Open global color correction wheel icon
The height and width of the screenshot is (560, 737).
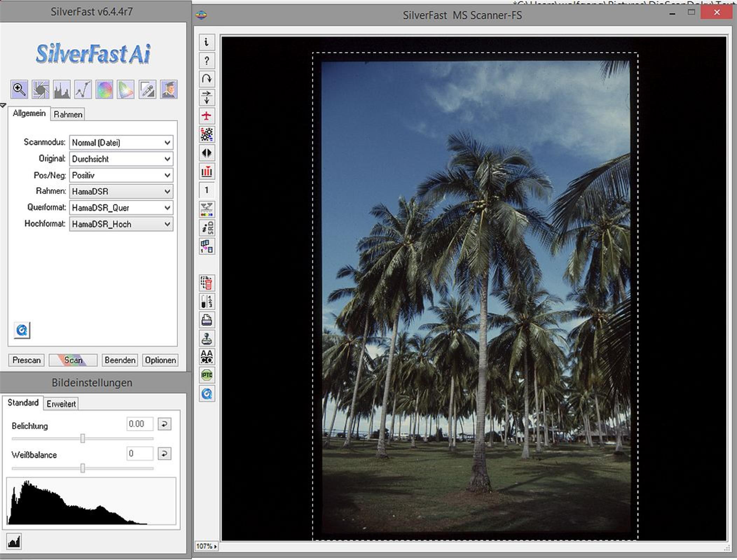point(104,89)
